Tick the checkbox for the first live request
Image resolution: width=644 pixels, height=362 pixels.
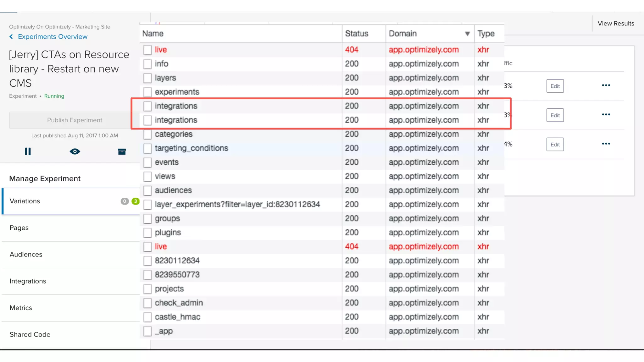point(147,50)
